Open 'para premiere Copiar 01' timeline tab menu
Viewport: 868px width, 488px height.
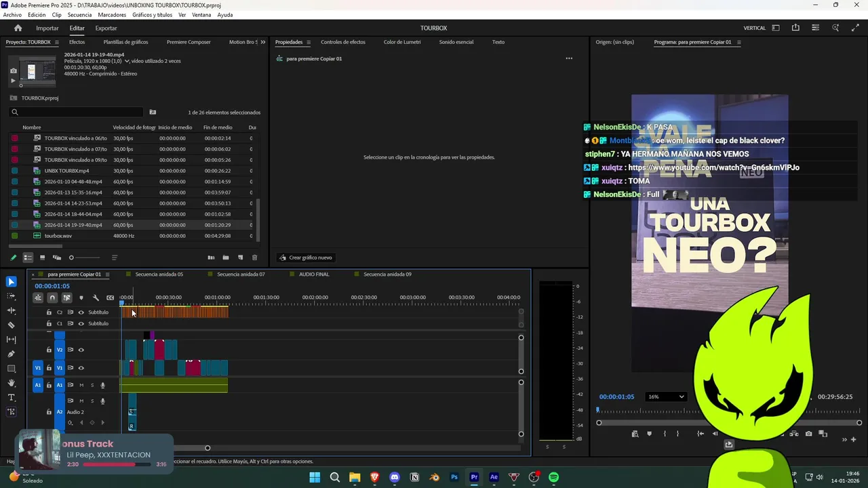pyautogui.click(x=108, y=274)
